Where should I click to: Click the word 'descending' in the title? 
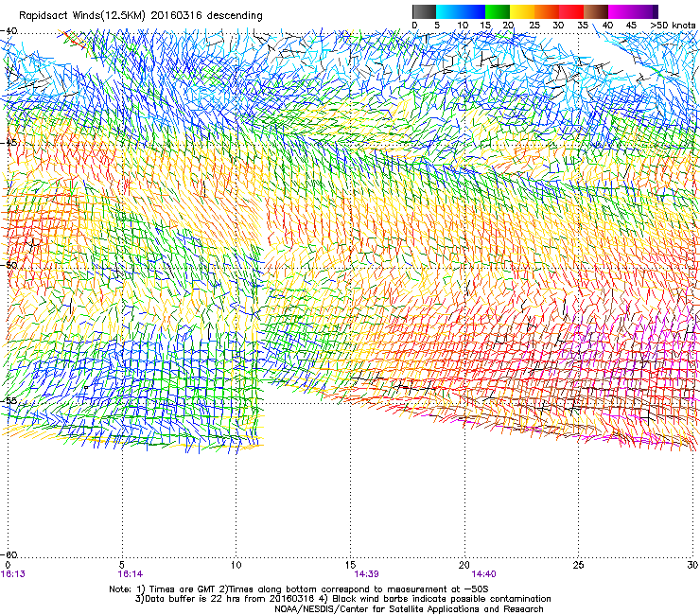coord(235,15)
